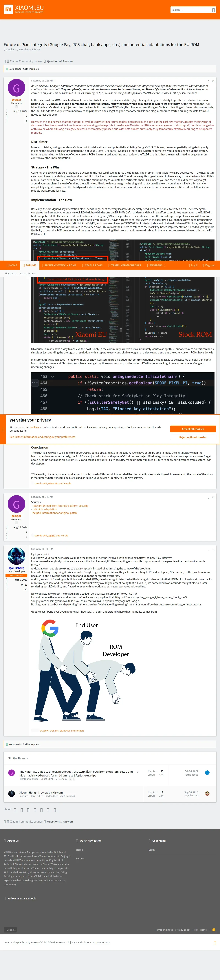Image resolution: width=220 pixels, height=980 pixels.
Task: Click the share icon next to #3
Action: (x=208, y=549)
